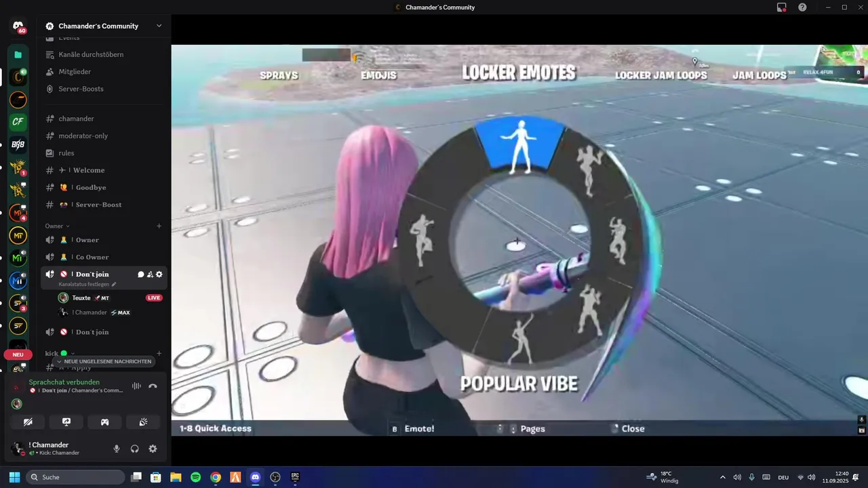The image size is (868, 488).
Task: Select the CF green server icon
Action: pos(18,121)
